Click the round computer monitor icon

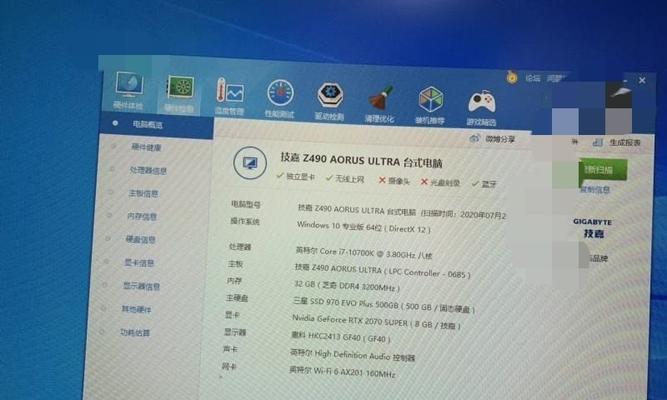click(x=250, y=163)
